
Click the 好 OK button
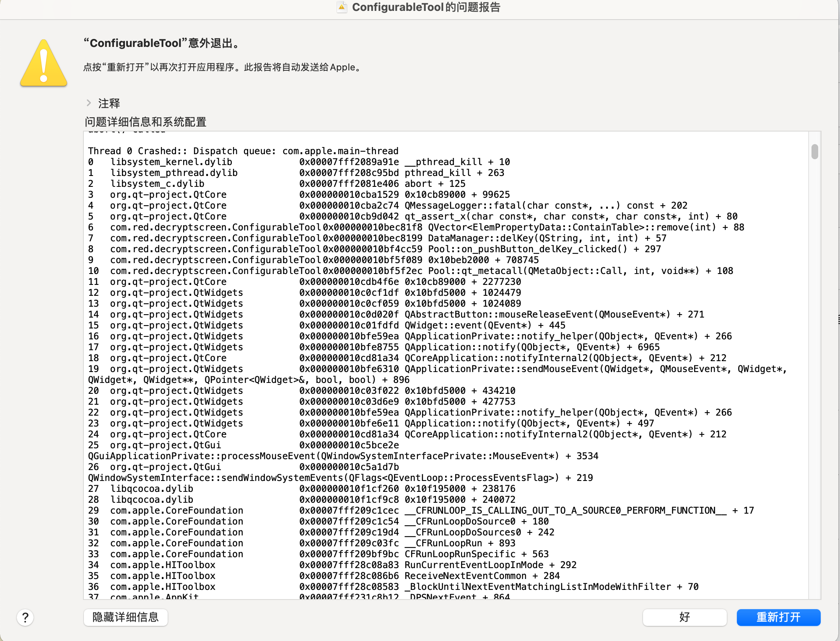[x=684, y=617]
